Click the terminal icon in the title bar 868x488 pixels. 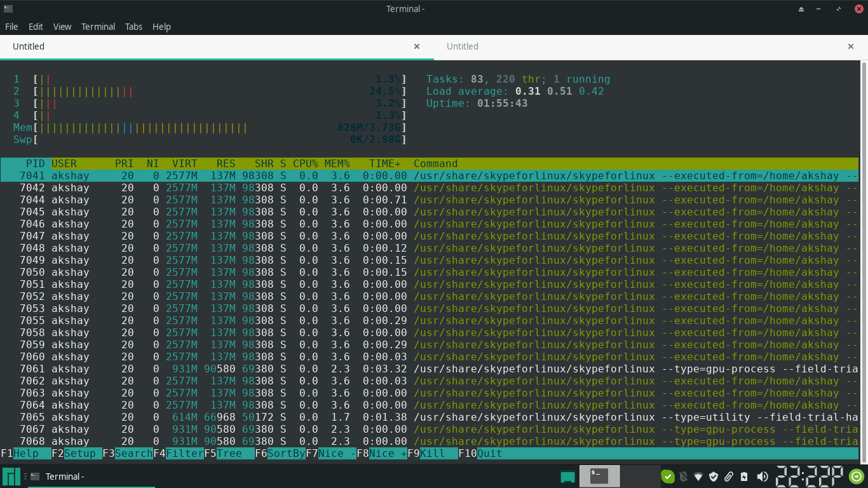[x=8, y=8]
